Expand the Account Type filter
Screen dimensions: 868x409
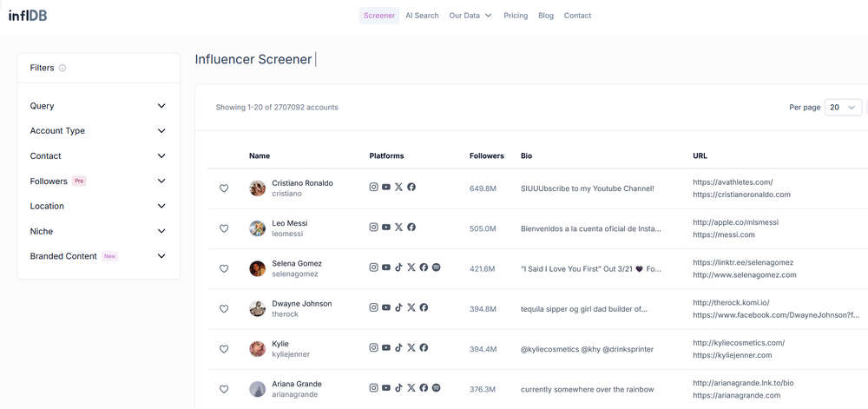[x=98, y=130]
